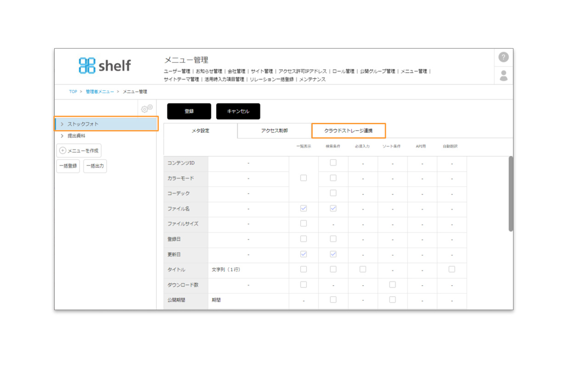This screenshot has height=368, width=588.
Task: Toggle コーデック 検索条件 checkbox
Action: pyautogui.click(x=333, y=193)
